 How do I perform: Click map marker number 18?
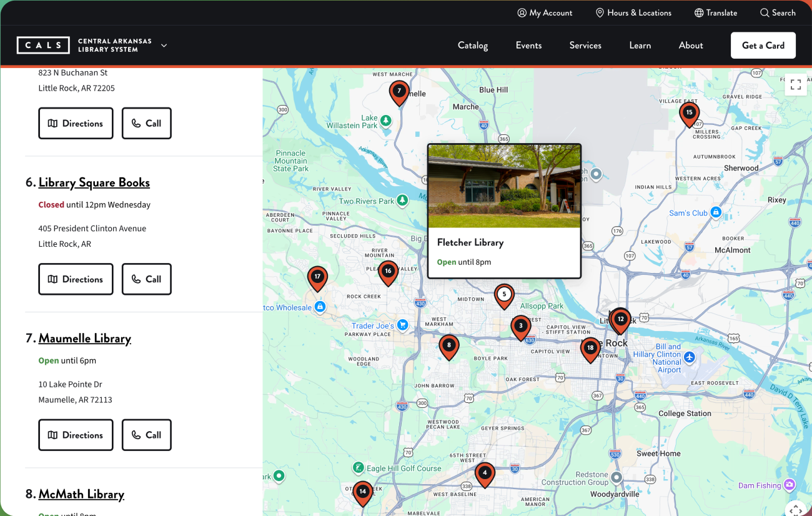[590, 350]
